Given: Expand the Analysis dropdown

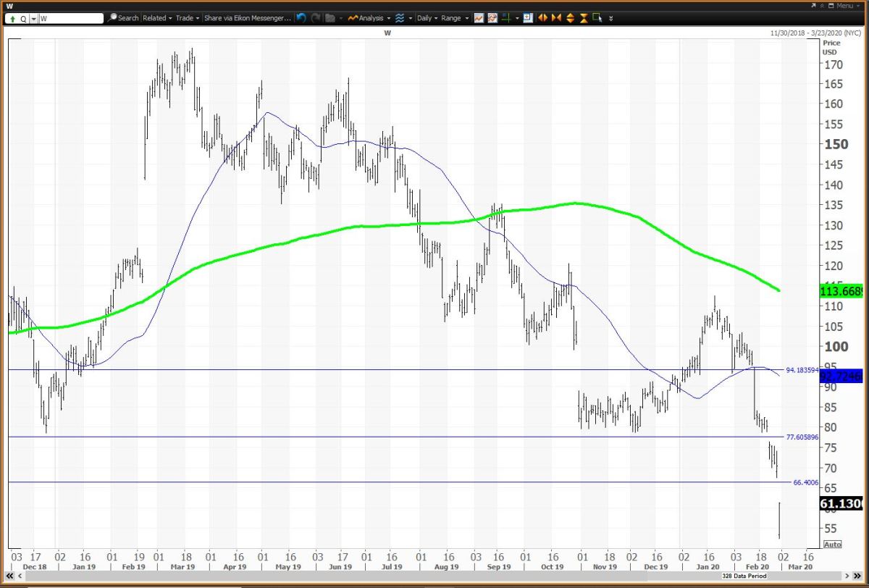Looking at the screenshot, I should [x=369, y=18].
